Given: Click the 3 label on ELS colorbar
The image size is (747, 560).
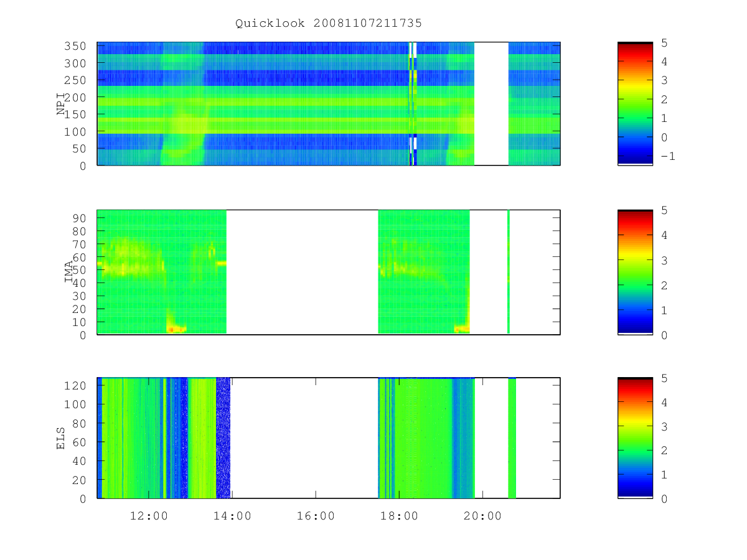Looking at the screenshot, I should coord(664,426).
